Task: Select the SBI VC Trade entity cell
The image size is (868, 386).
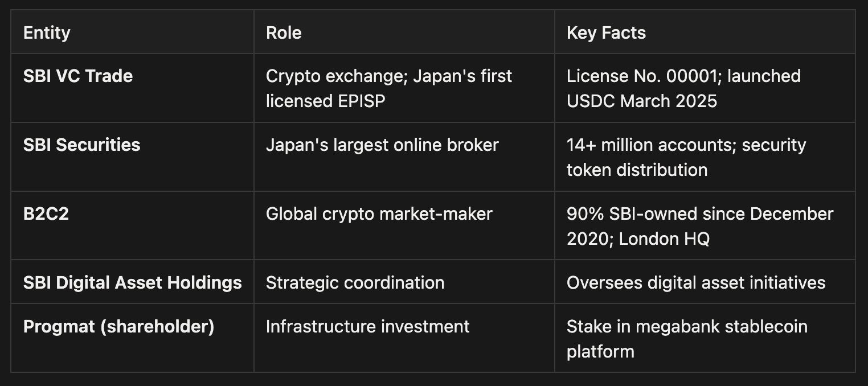Action: pos(78,76)
